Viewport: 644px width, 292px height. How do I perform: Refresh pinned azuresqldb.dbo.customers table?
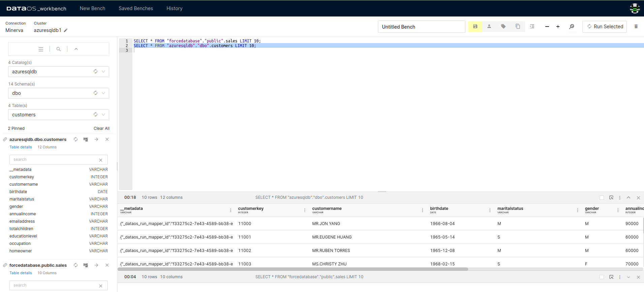[x=76, y=139]
